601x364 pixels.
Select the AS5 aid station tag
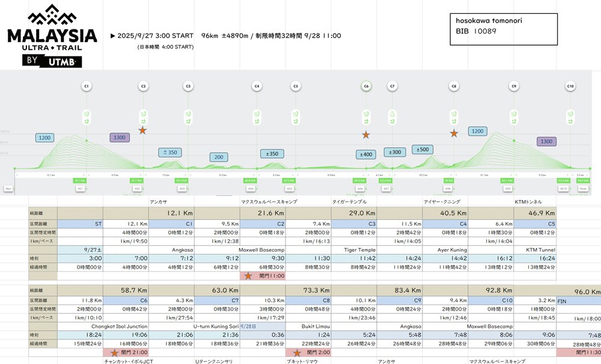[288, 188]
